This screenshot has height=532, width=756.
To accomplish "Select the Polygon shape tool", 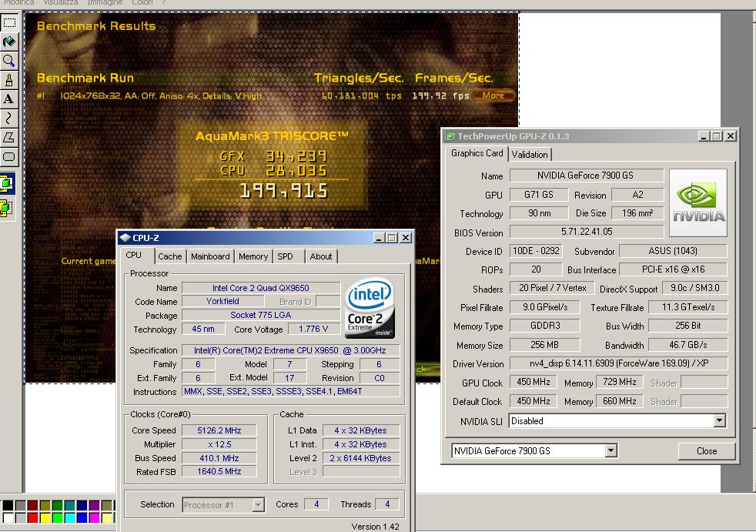I will pos(9,138).
